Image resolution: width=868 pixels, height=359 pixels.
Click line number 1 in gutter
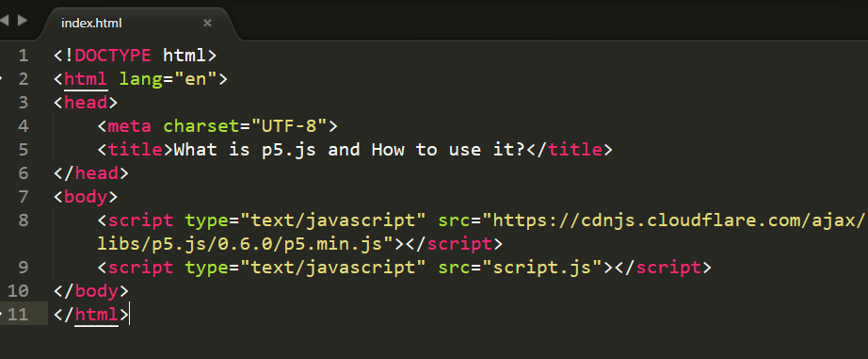(23, 56)
